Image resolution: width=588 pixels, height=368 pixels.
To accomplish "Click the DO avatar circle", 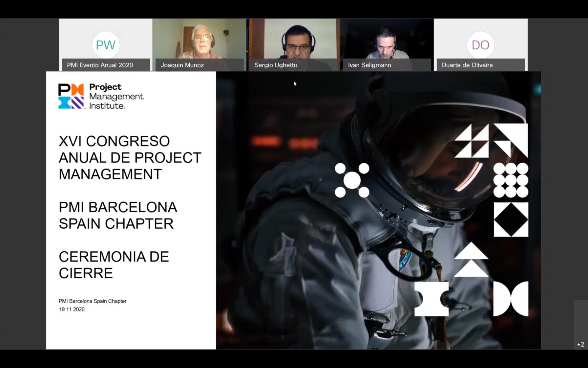I will (480, 45).
